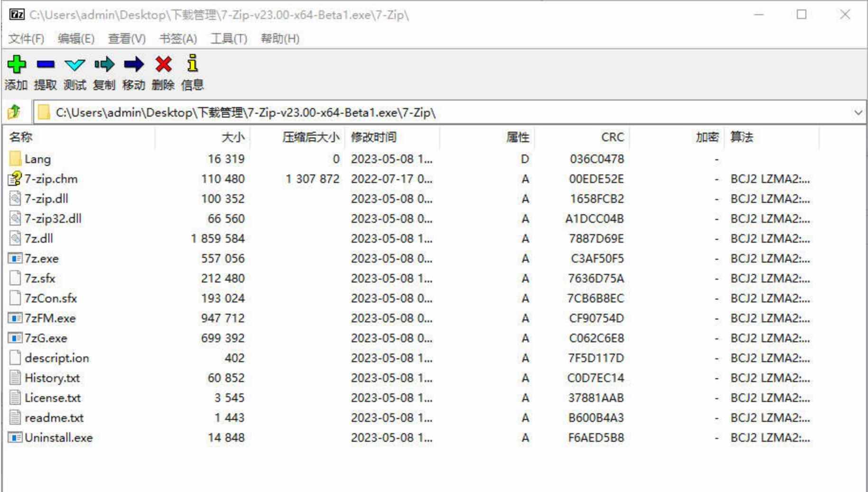
Task: Open the 工具(T) menu
Action: click(x=229, y=38)
